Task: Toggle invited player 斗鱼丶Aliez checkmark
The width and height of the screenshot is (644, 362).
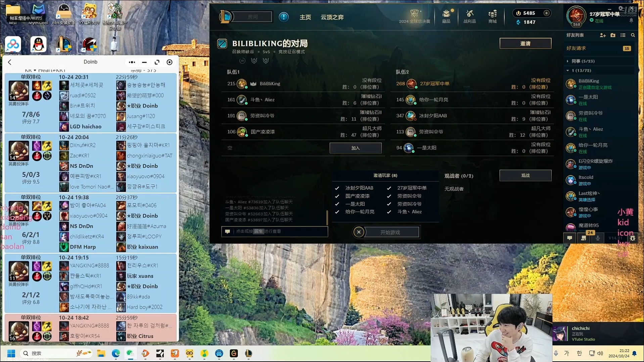Action: 389,212
